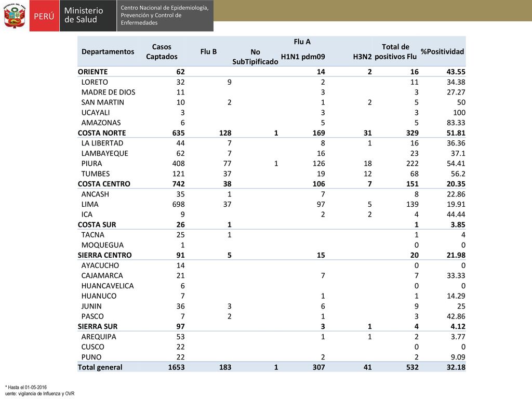The image size is (532, 399).
Task: Click the ICA row label
Action: (87, 215)
